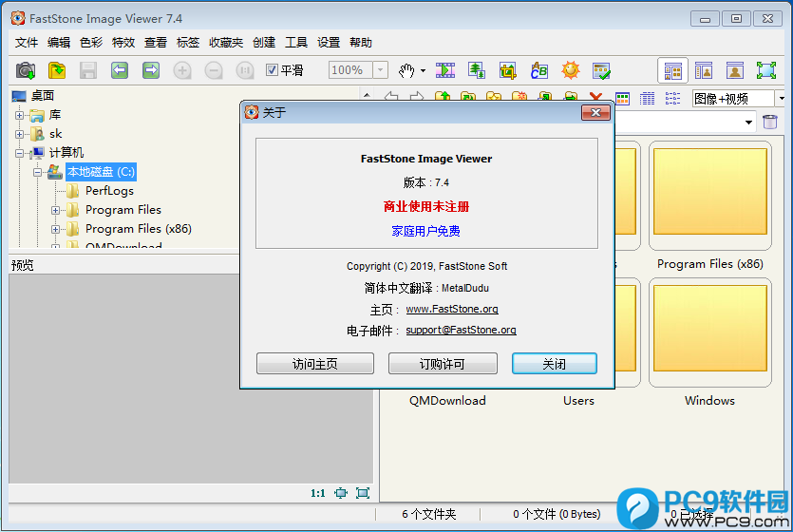Toggle the 平滑 smooth checkbox
This screenshot has height=532, width=793.
click(x=272, y=69)
